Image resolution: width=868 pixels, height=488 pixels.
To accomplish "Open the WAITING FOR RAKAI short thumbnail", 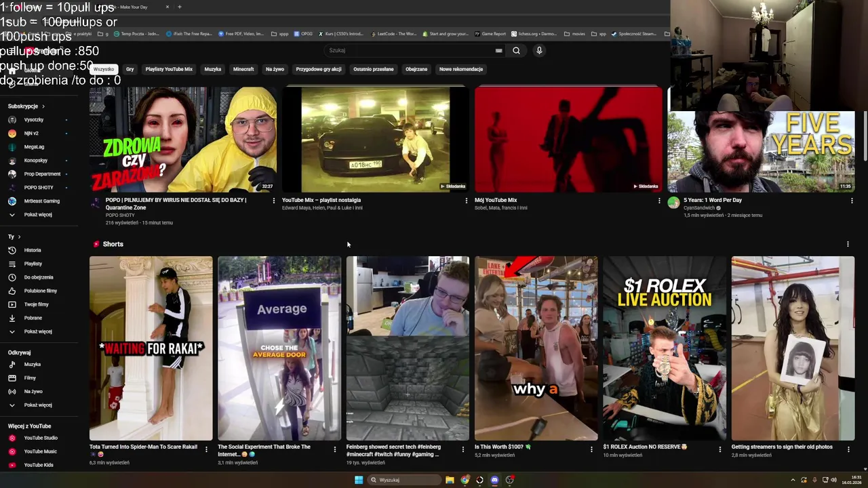I will (x=151, y=348).
